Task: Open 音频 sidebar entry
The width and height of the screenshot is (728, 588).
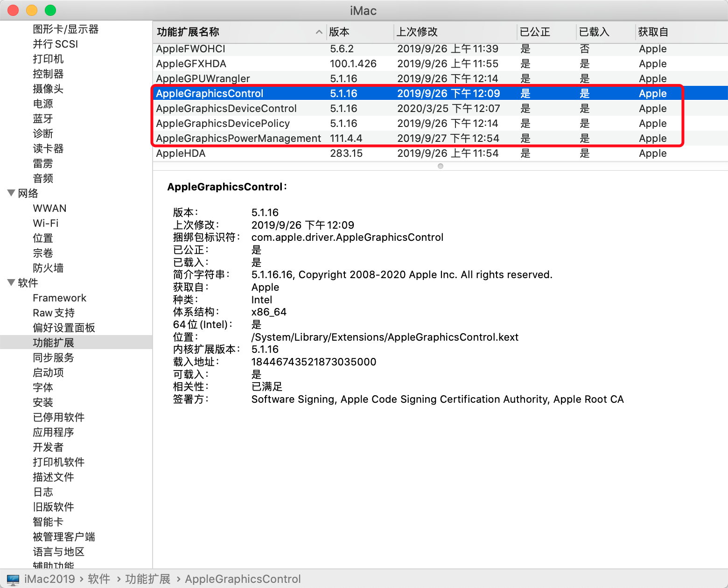Action: point(43,178)
